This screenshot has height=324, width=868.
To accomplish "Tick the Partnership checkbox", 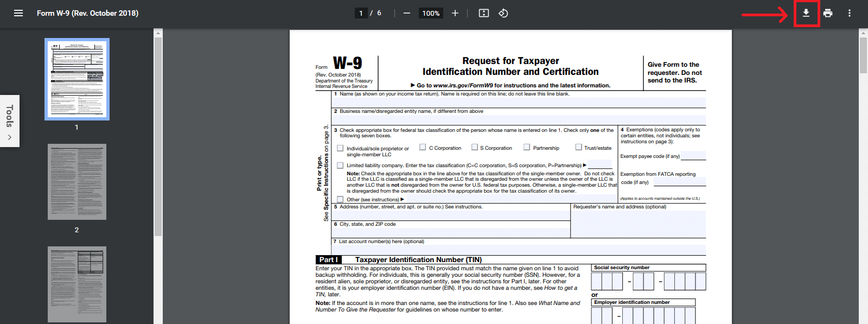I will (527, 147).
